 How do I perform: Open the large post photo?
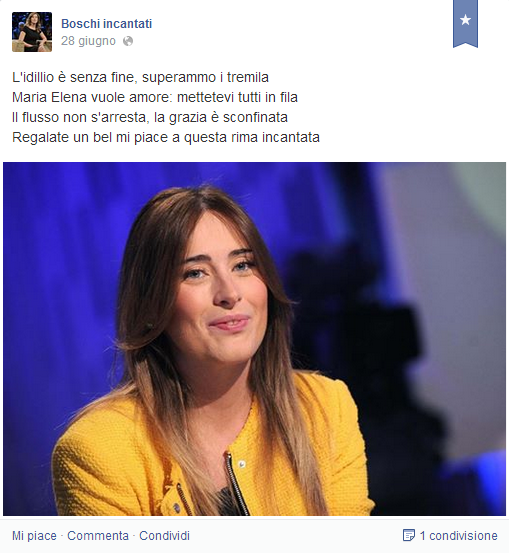tap(254, 339)
